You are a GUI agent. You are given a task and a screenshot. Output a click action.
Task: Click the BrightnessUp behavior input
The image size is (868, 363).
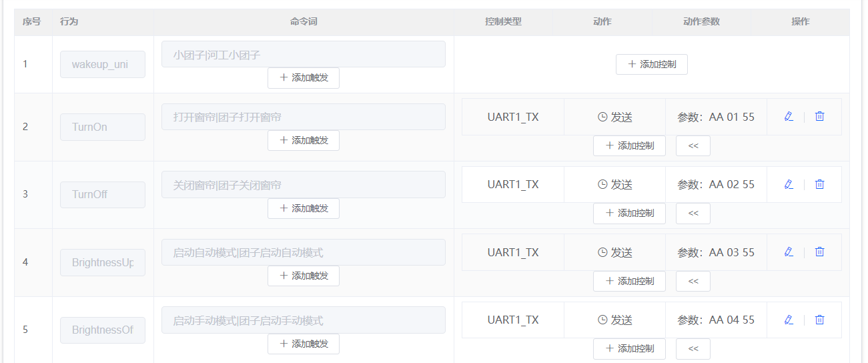(x=103, y=262)
